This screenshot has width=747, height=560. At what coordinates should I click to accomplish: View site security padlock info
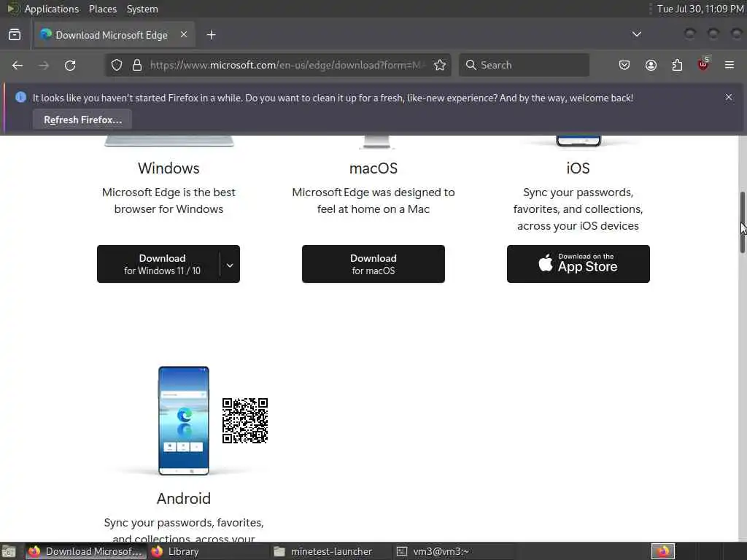pos(137,65)
